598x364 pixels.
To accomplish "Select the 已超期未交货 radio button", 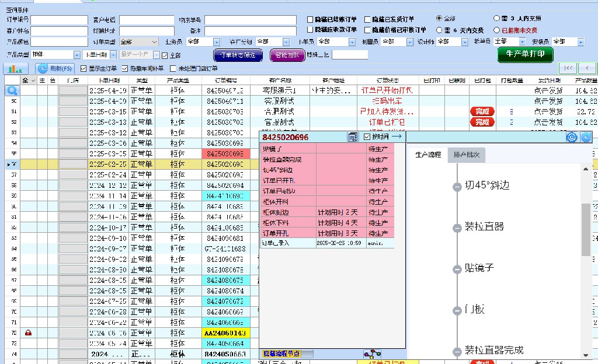I will pos(496,30).
